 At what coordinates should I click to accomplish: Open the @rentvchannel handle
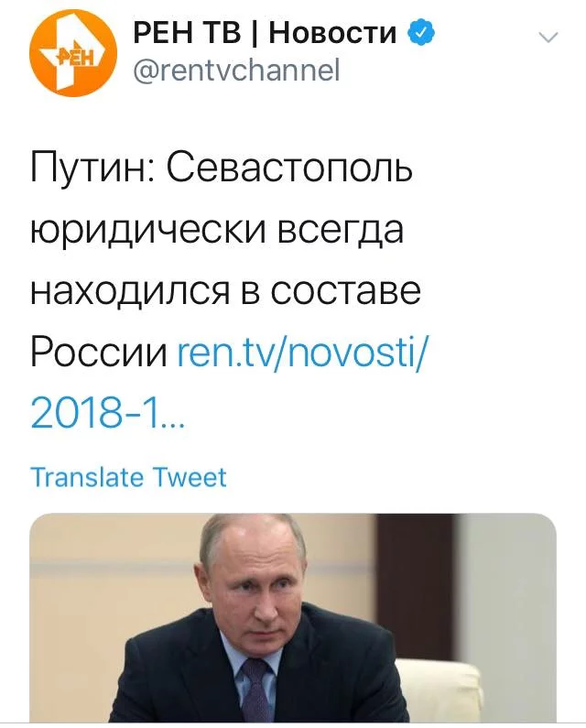point(236,71)
